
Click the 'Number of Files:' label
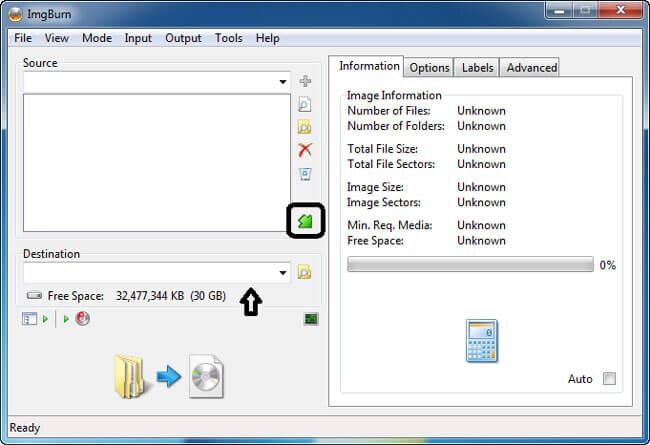coord(389,111)
